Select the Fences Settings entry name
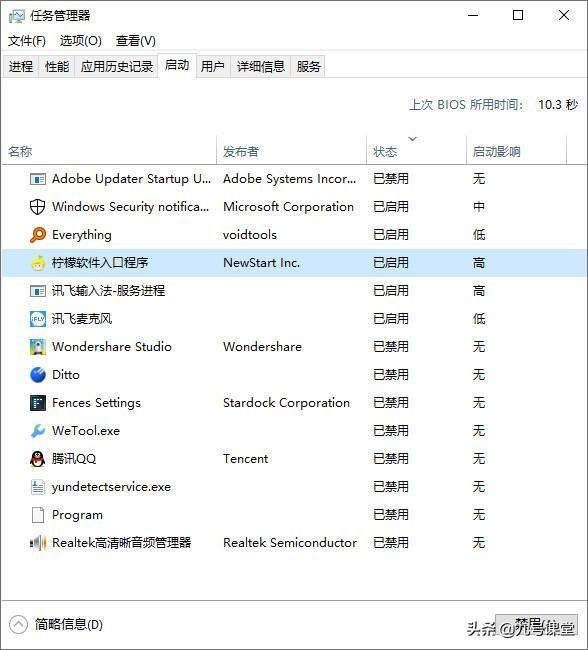 coord(96,403)
